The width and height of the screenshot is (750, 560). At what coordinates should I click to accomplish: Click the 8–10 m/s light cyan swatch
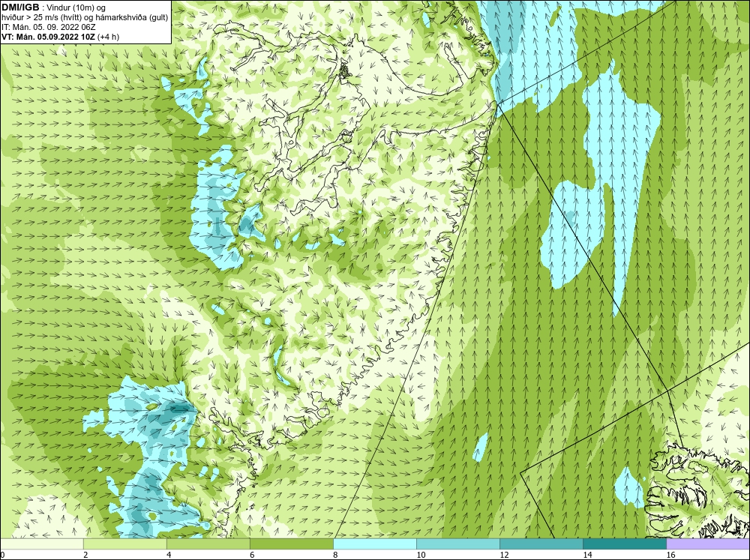[374, 544]
